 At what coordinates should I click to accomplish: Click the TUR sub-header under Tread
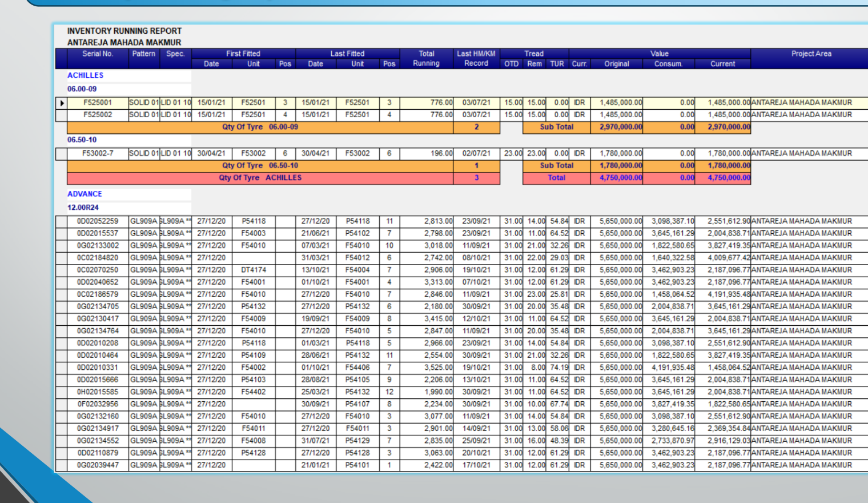[x=557, y=64]
